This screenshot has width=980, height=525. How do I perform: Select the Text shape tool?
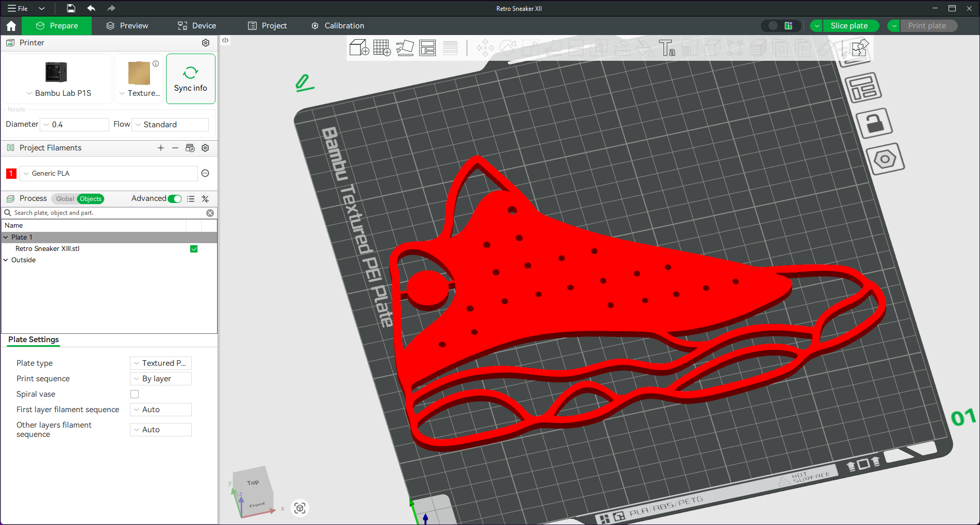click(x=667, y=48)
